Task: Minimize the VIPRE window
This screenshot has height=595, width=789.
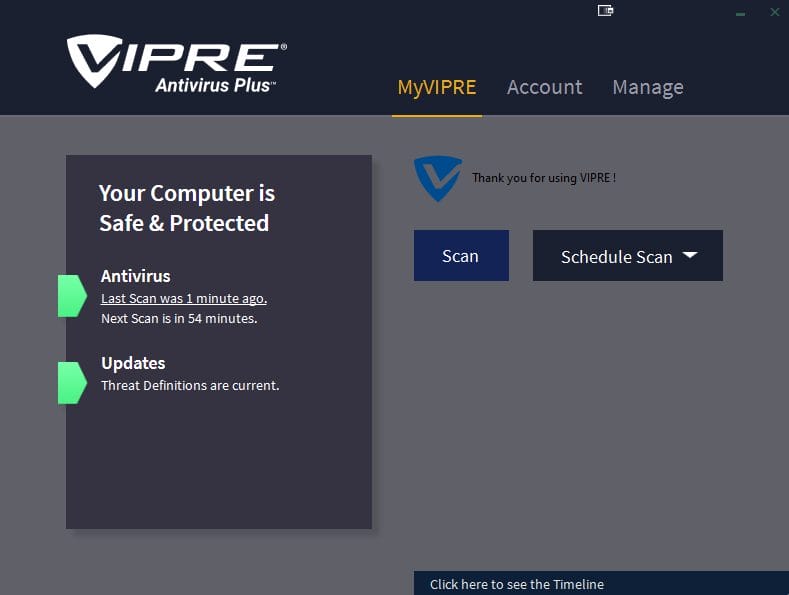Action: click(740, 14)
